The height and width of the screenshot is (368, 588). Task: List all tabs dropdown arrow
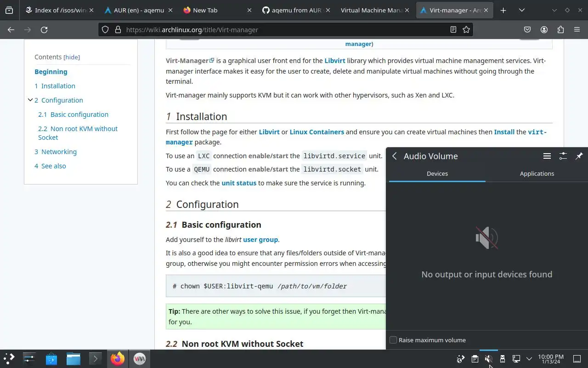pyautogui.click(x=522, y=10)
